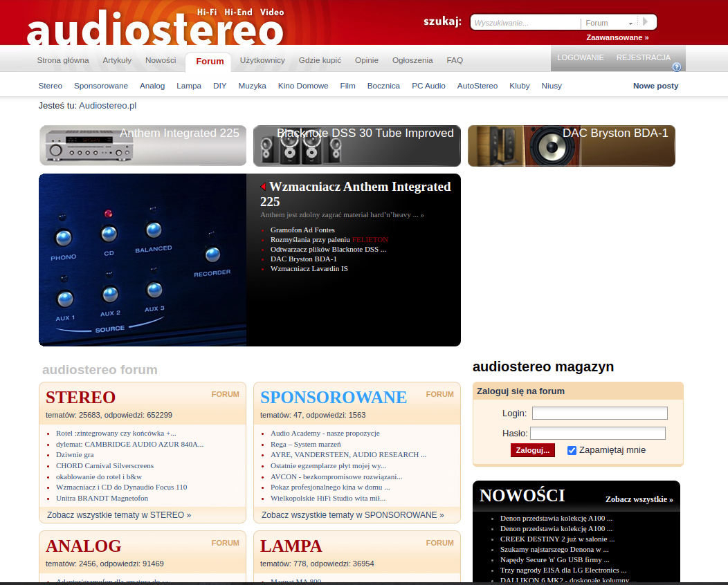Click the Audiostereo.pl breadcrumb link
The height and width of the screenshot is (585, 728).
click(108, 106)
